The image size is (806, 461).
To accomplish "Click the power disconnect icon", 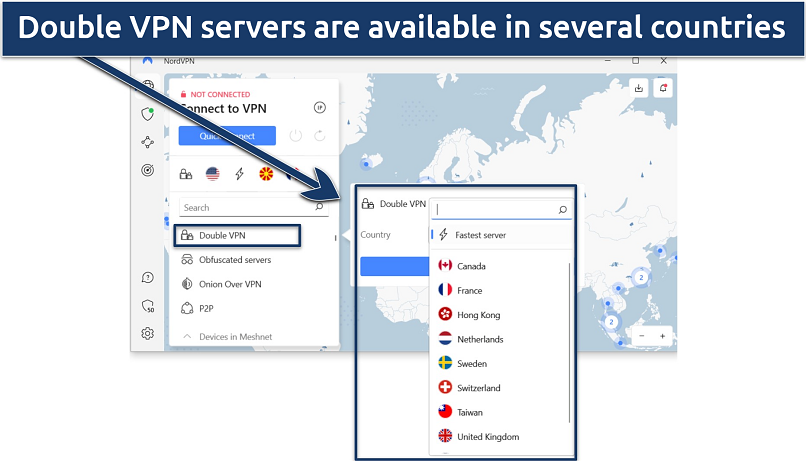I will pos(296,136).
